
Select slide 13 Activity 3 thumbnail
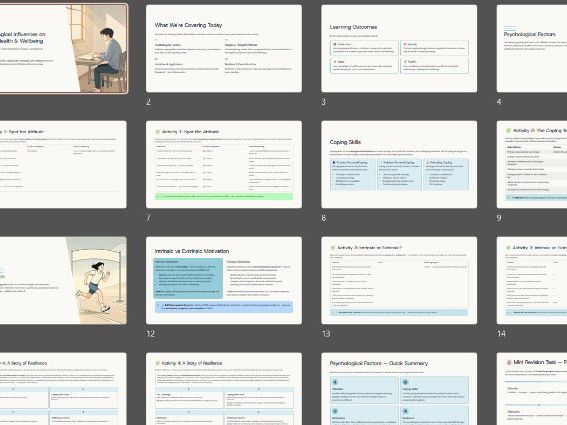(x=399, y=280)
